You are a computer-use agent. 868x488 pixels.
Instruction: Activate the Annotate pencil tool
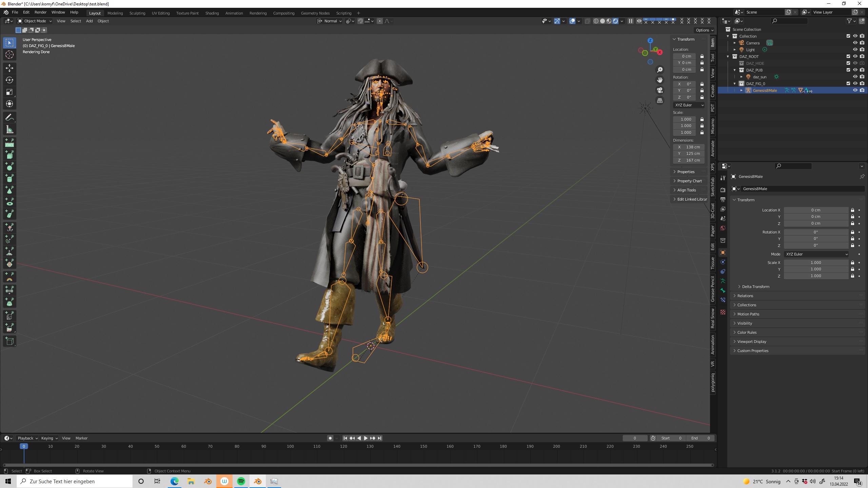coord(9,118)
